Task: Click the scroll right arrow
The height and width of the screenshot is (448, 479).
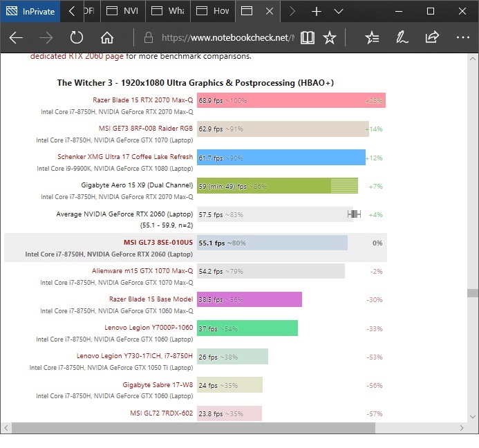Action: [461, 428]
